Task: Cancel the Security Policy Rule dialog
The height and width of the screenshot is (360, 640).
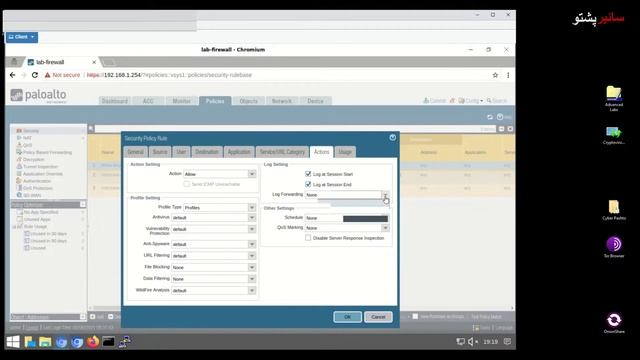Action: (x=378, y=317)
